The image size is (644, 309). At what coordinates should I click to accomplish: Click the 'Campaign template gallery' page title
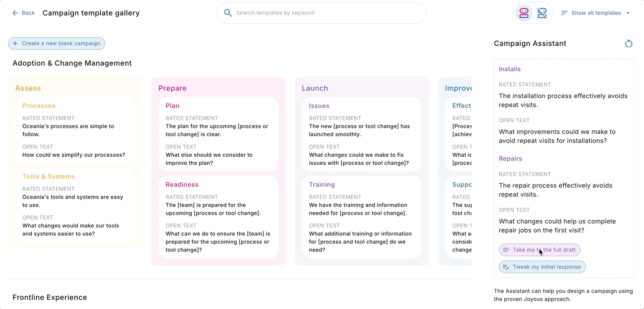tap(91, 13)
